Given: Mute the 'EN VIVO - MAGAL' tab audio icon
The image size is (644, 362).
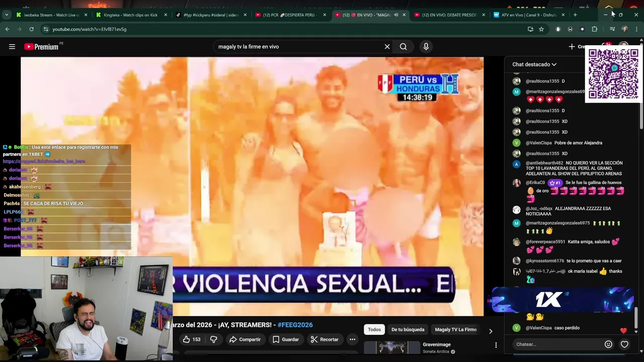Looking at the screenshot, I should pos(396,15).
